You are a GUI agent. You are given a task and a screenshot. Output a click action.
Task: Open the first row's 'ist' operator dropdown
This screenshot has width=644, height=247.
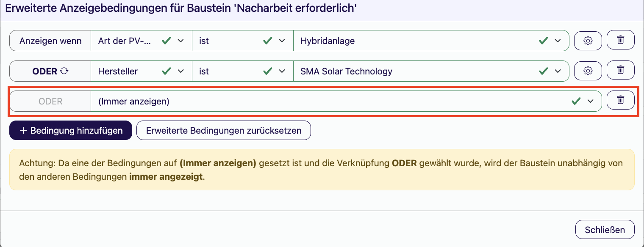[243, 41]
